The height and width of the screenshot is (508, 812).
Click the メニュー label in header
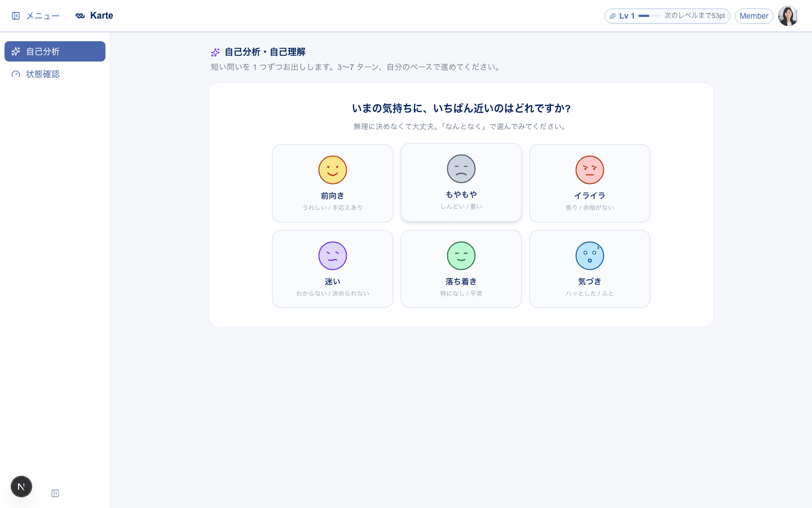point(43,16)
